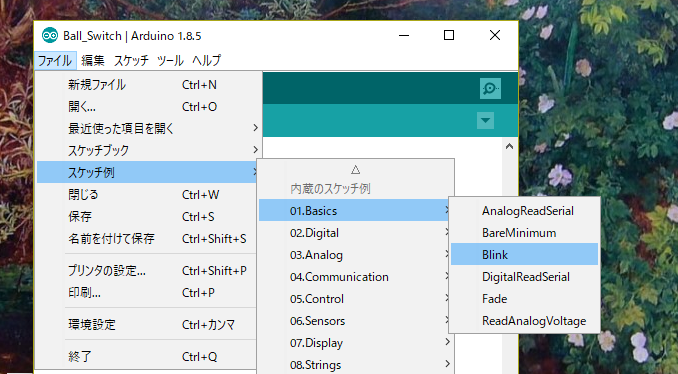Open the tab dropdown arrow button

(x=485, y=120)
